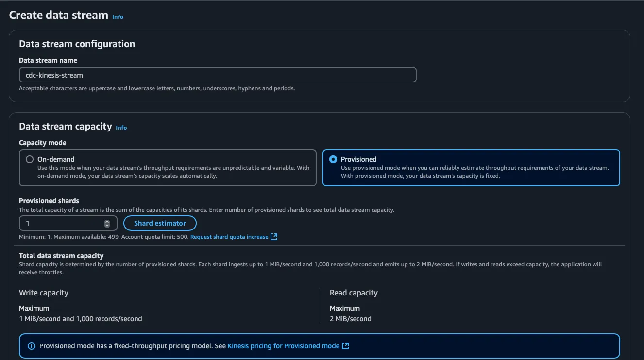Click the shard count stepper arrows
Viewport: 644px width, 360px height.
(x=107, y=223)
